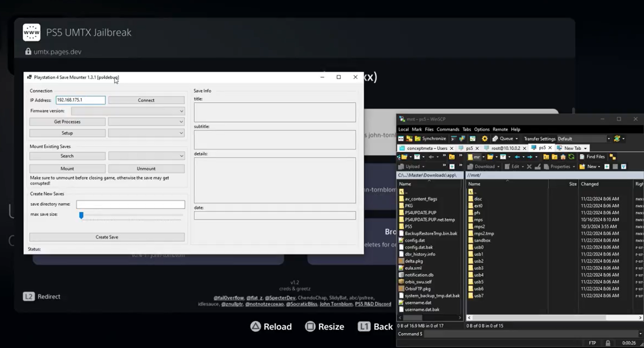The width and height of the screenshot is (644, 348).
Task: Open the terminal console icon in WinSCP
Action: [454, 139]
